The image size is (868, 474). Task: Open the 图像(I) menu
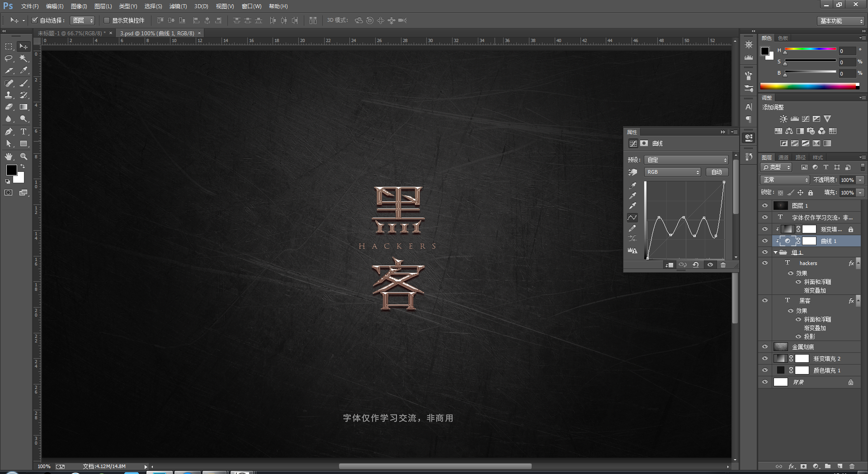tap(79, 6)
